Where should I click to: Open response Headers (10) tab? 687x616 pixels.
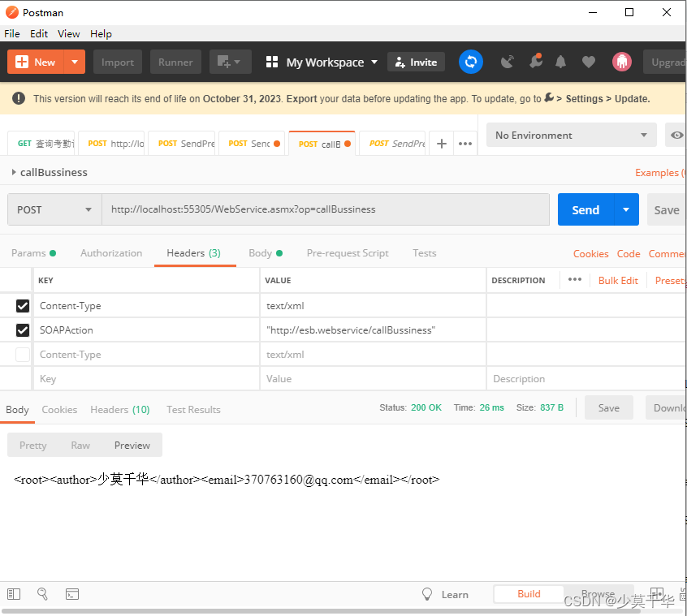click(120, 409)
